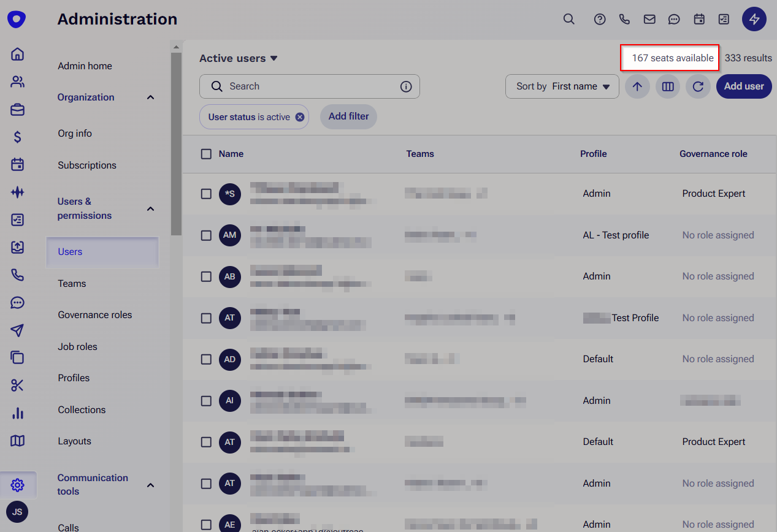Select checkbox for the AI user row

tap(206, 401)
